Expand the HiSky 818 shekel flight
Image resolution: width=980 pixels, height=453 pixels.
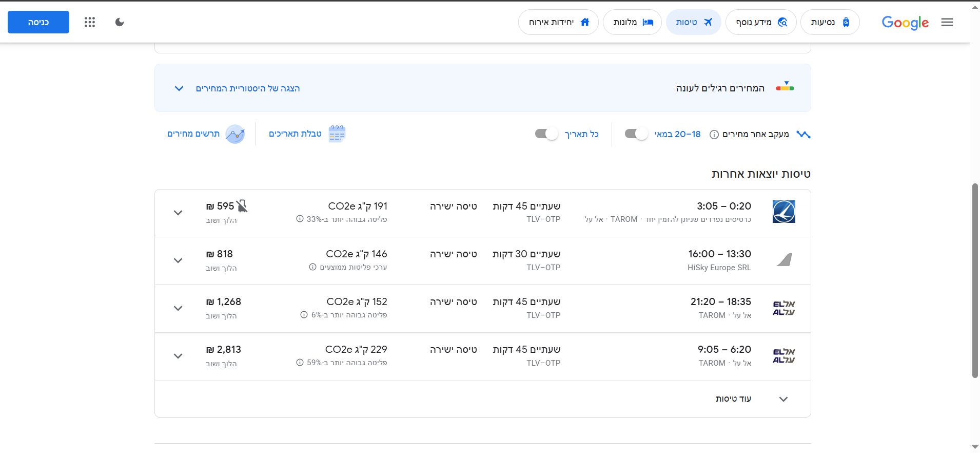(x=178, y=260)
